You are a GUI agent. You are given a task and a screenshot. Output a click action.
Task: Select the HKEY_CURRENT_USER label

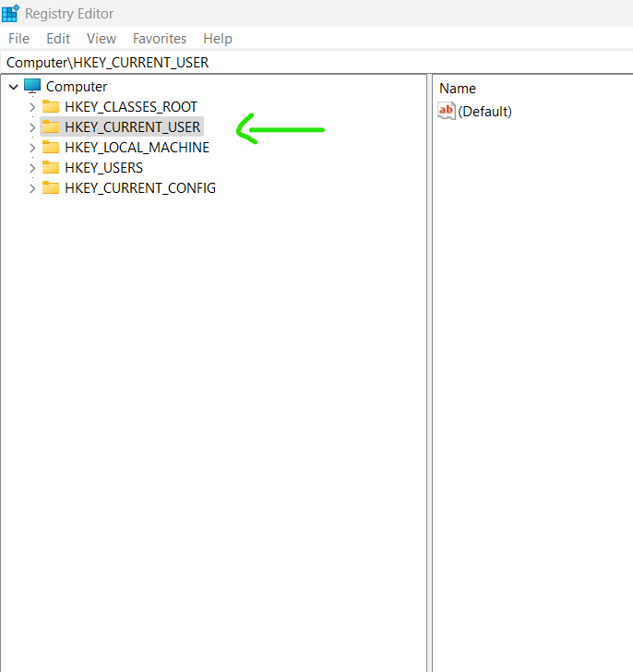[132, 126]
